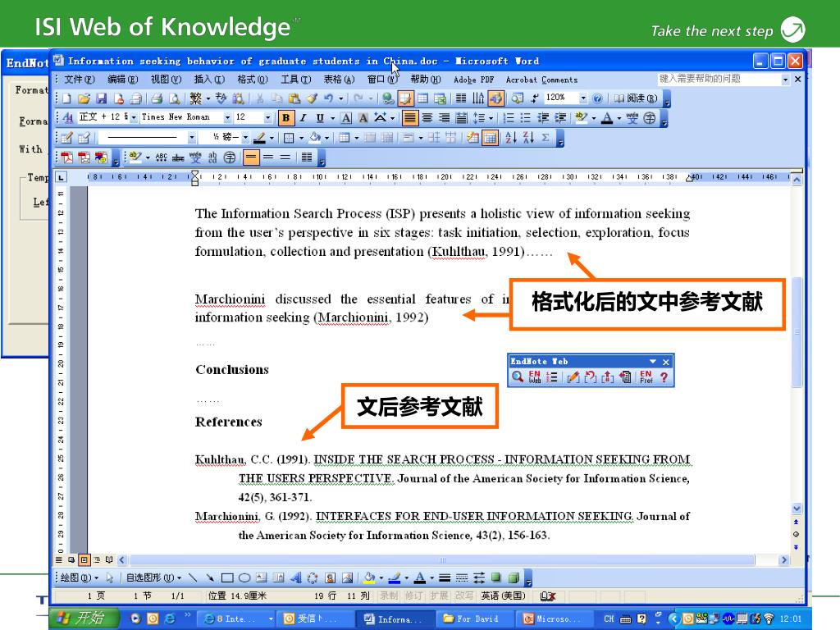Click Edit Citation pencil icon in EndNote Web toolbar

pos(573,377)
